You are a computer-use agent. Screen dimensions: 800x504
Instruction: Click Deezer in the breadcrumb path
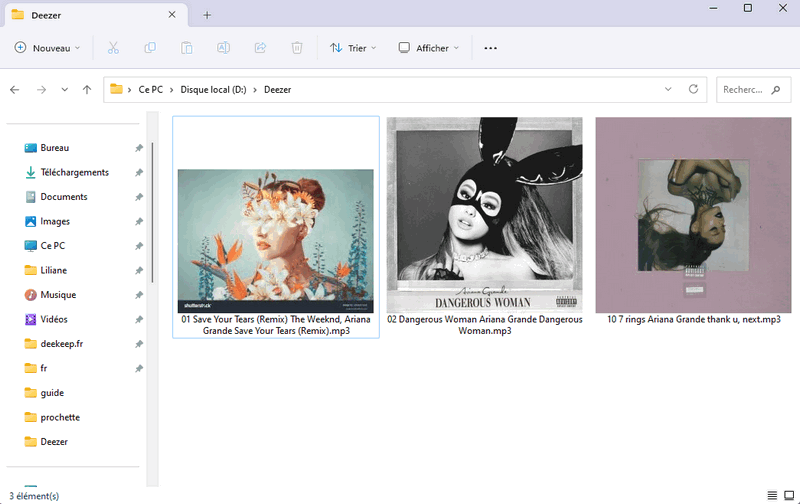[278, 90]
